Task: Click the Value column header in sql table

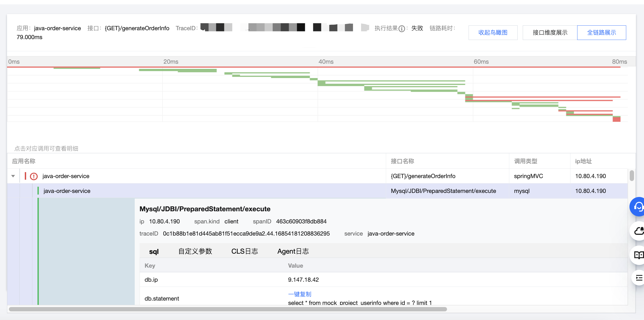Action: coord(296,266)
